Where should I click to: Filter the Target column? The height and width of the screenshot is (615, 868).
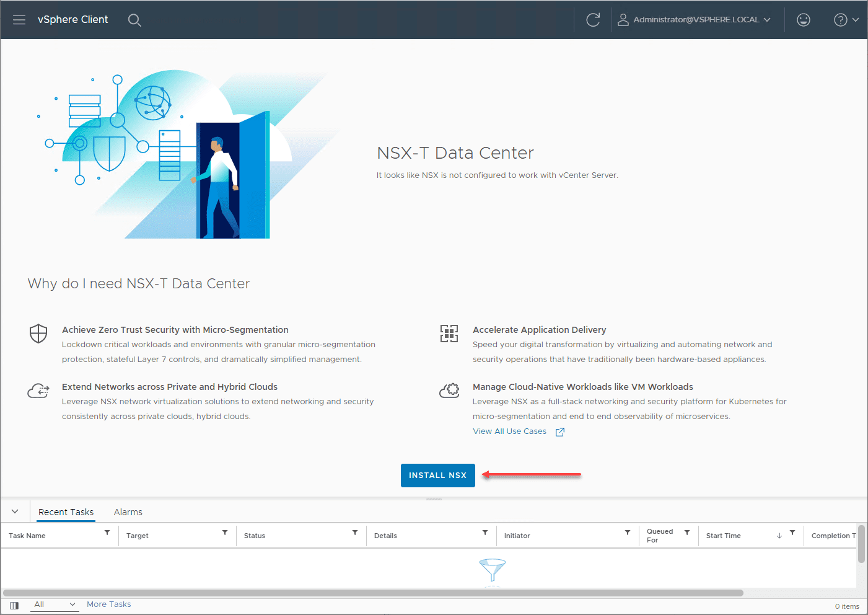pyautogui.click(x=225, y=533)
